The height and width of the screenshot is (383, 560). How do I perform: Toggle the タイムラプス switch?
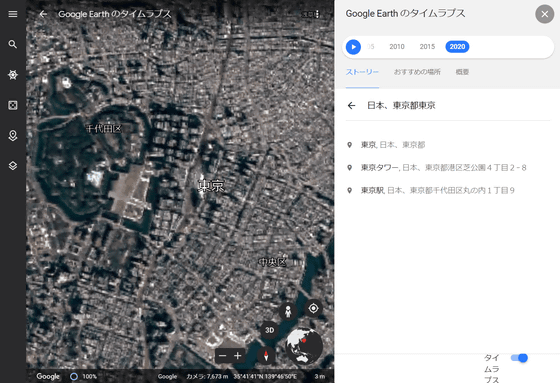[519, 358]
